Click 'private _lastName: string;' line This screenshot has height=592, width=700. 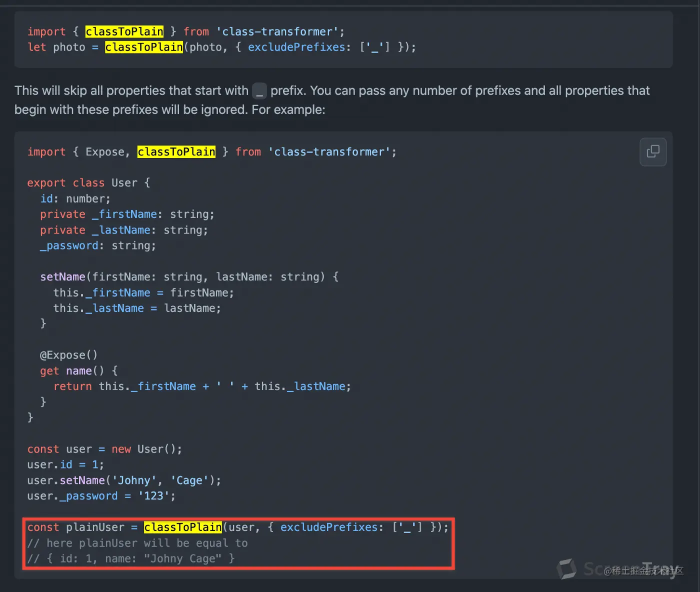[124, 230]
